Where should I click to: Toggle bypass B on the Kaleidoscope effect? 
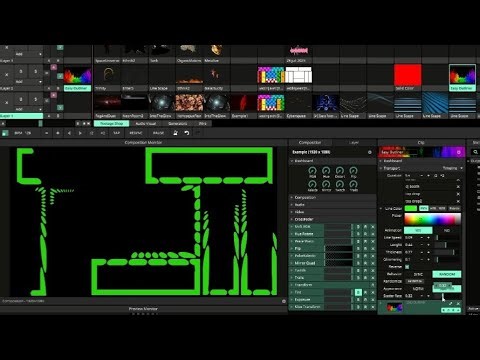(358, 256)
